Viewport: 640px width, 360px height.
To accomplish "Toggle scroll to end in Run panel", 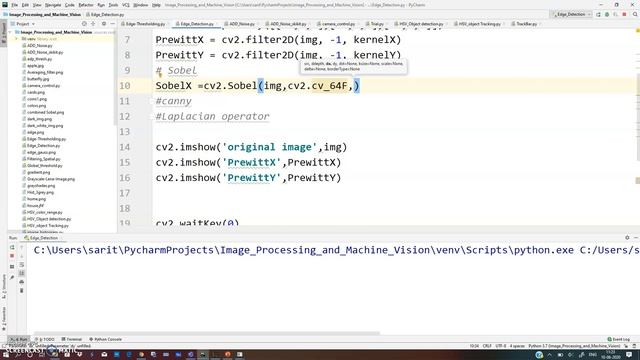I will pos(22,273).
